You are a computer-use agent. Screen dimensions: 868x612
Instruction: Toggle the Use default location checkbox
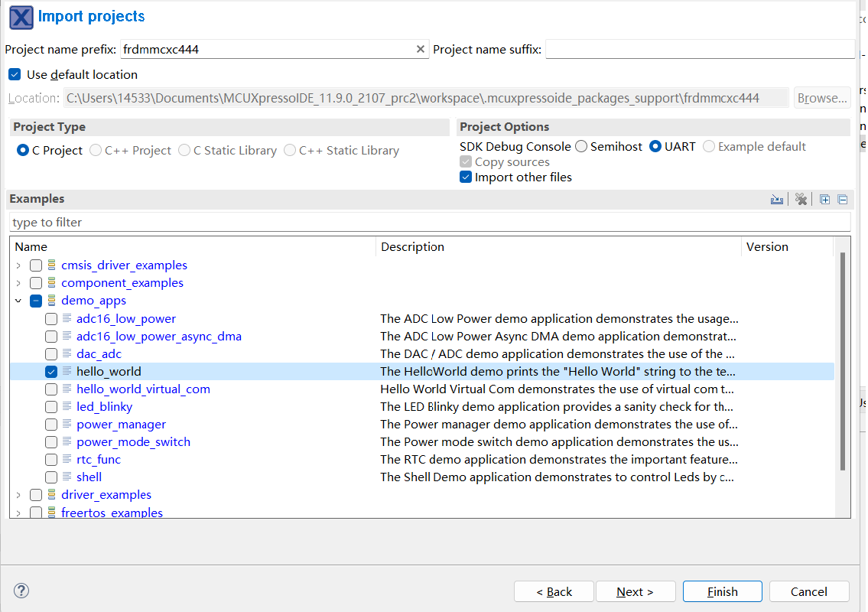point(15,75)
